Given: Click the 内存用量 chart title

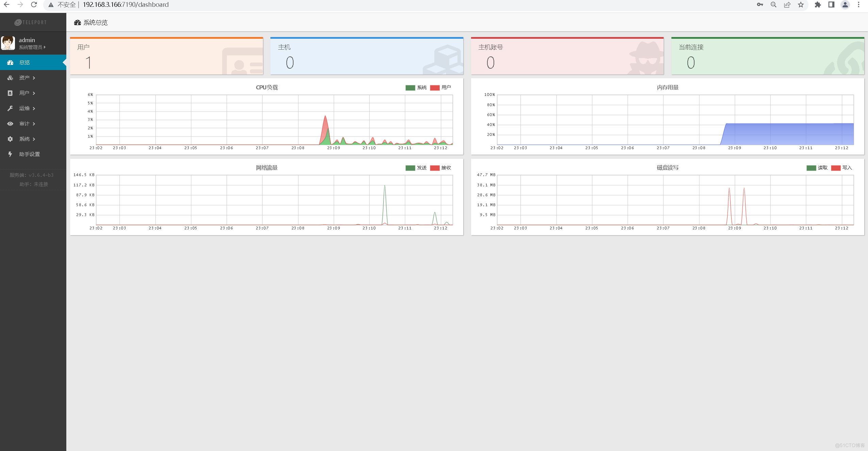Looking at the screenshot, I should (x=668, y=87).
